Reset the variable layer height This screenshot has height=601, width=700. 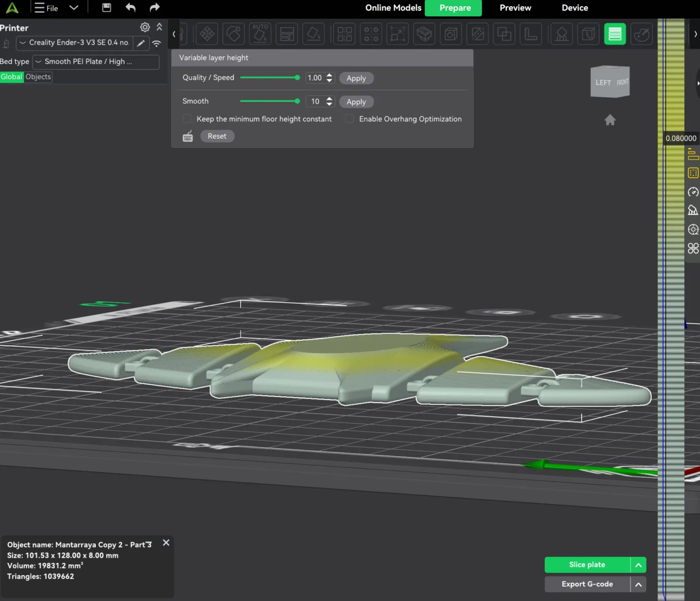(217, 136)
